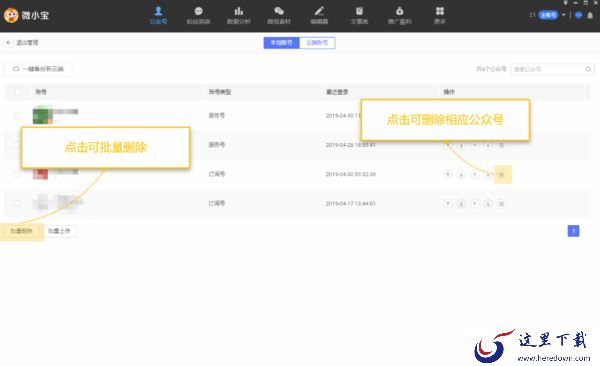Click the 批量上传 batch upload button
The image size is (600, 366).
(59, 231)
